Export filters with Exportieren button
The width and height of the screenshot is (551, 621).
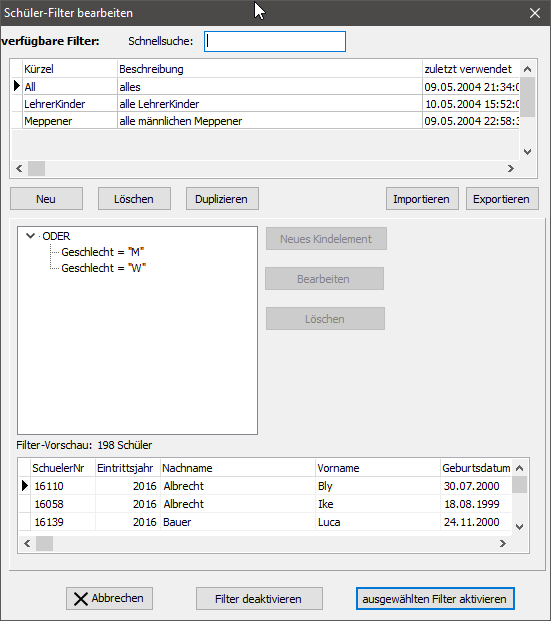click(x=502, y=199)
